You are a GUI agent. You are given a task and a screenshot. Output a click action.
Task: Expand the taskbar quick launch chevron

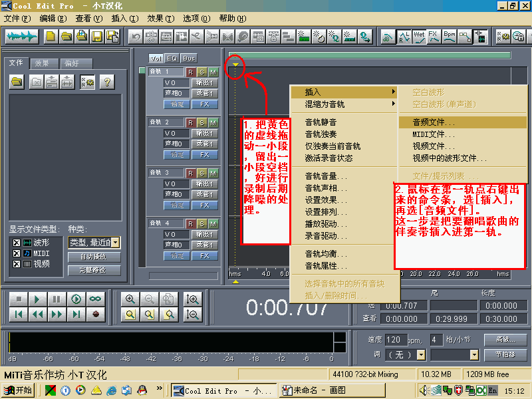tap(159, 388)
